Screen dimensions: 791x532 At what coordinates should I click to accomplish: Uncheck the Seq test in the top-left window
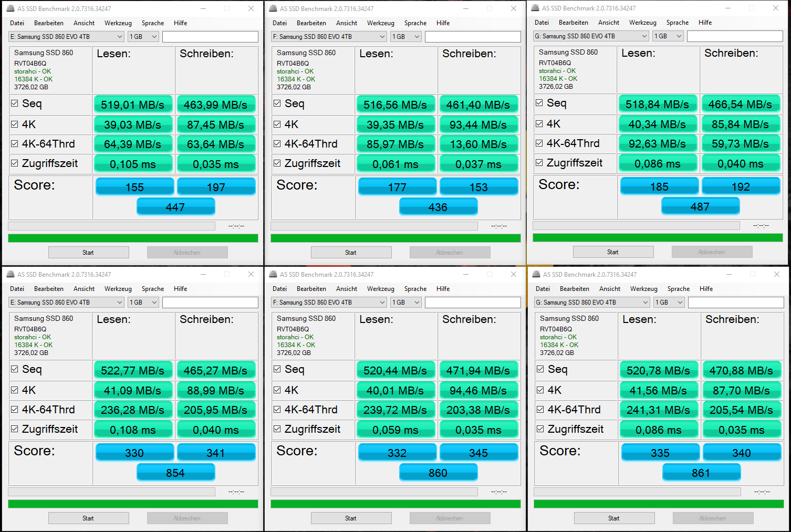pyautogui.click(x=14, y=103)
